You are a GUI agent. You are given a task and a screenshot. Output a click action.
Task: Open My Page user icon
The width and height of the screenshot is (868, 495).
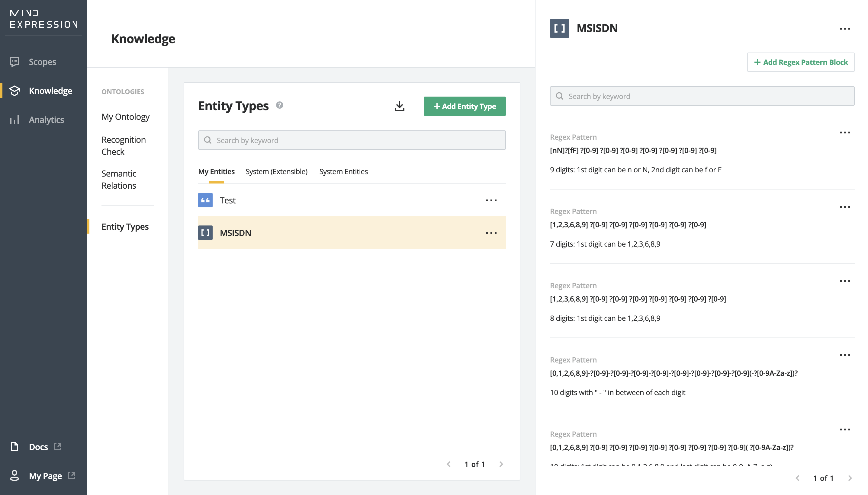[x=14, y=475]
